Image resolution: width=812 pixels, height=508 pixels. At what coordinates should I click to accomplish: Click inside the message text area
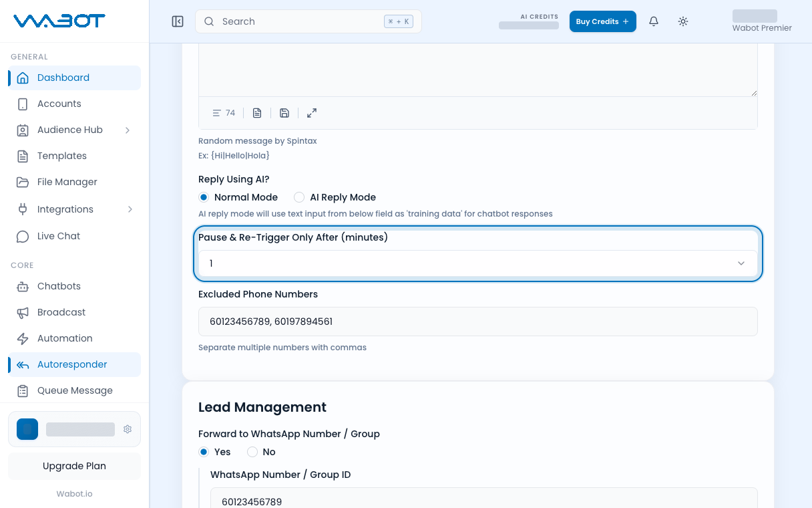478,70
